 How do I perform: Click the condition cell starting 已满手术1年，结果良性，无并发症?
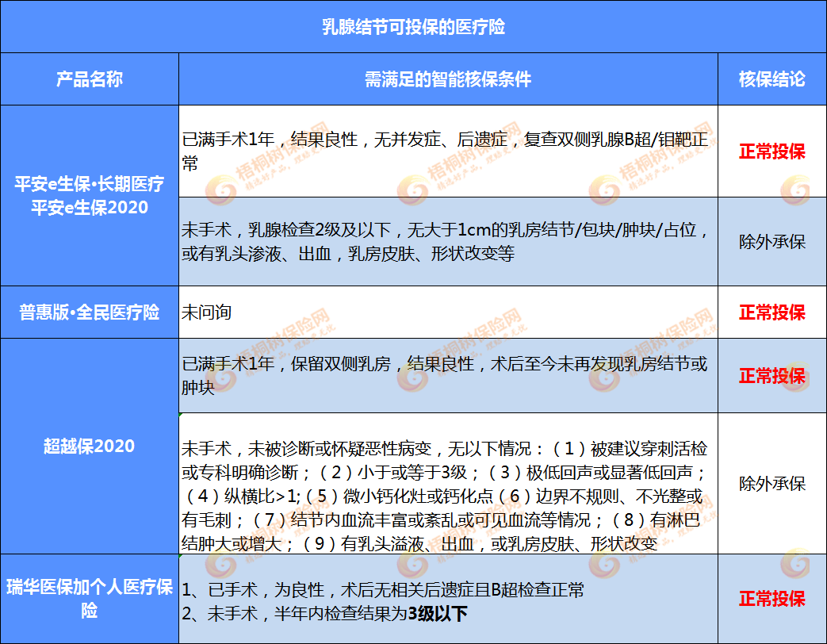(448, 151)
